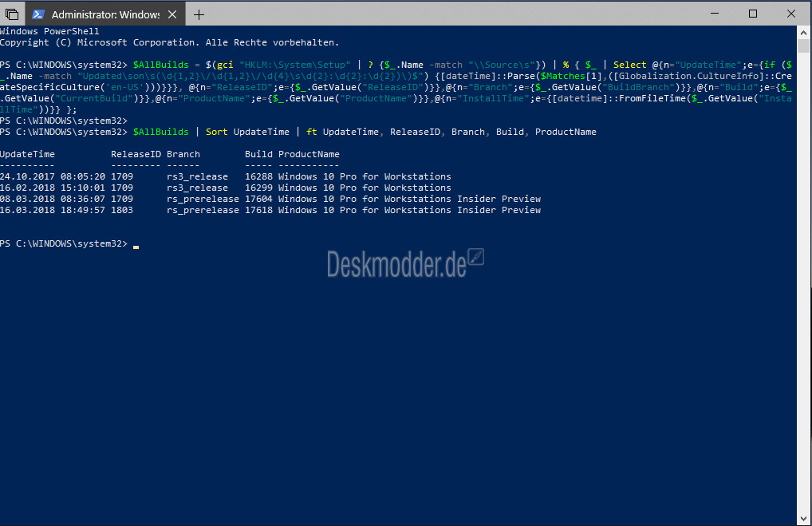Screen dimensions: 812x526
Task: Click the last PS C:\WINDOWS\system32> prompt
Action: 64,243
